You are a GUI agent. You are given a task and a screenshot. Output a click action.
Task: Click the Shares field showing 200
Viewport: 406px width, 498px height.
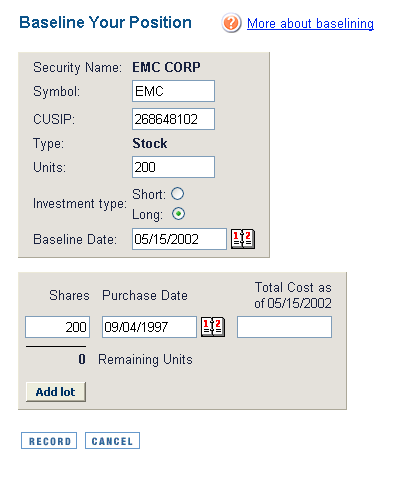[x=58, y=327]
